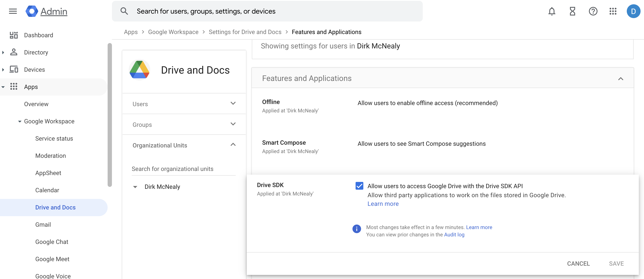Go to Settings for Drive and Docs breadcrumb

tap(245, 32)
